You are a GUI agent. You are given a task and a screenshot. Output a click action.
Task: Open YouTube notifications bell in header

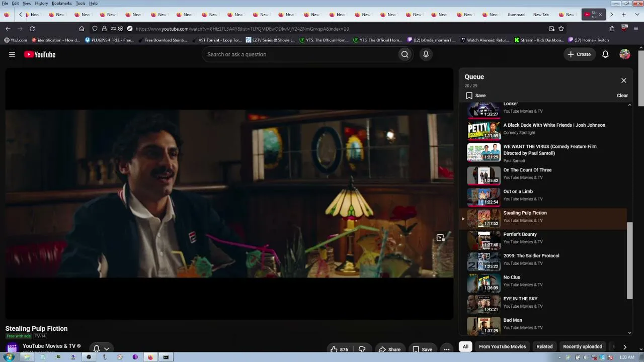(x=605, y=54)
